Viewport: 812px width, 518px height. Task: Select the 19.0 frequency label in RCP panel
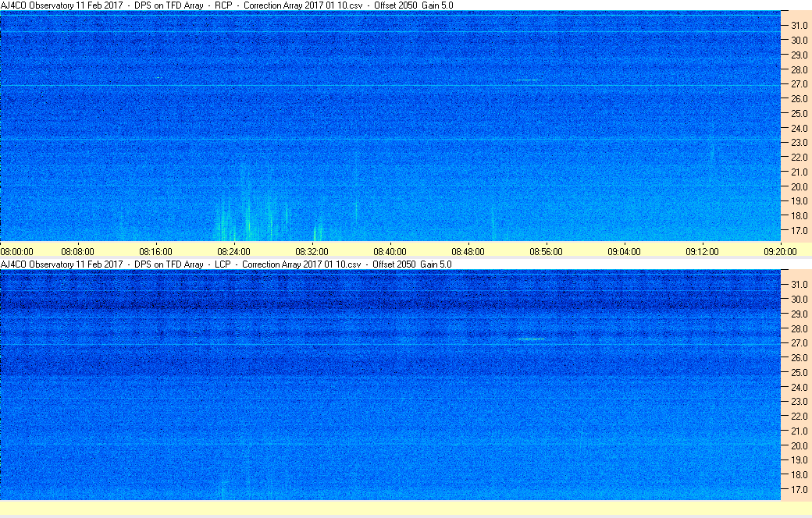click(799, 200)
